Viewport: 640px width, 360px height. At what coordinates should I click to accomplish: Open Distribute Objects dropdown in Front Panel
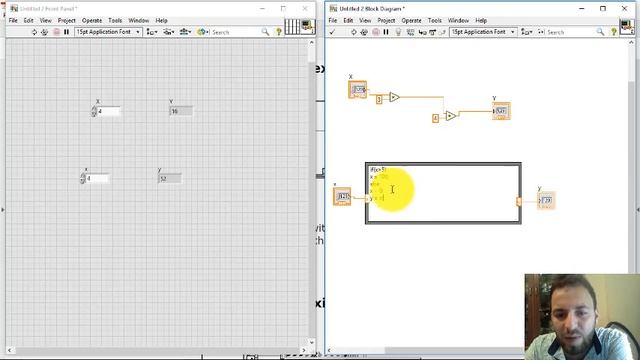coord(169,32)
